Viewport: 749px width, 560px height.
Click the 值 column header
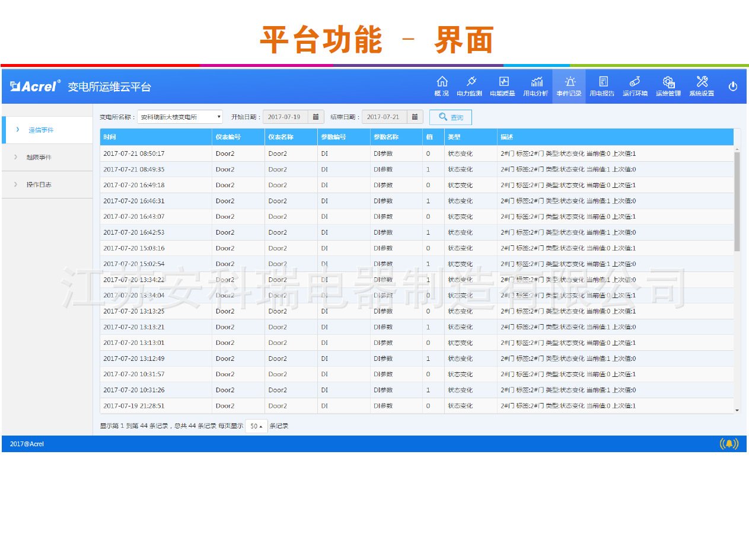click(x=434, y=137)
